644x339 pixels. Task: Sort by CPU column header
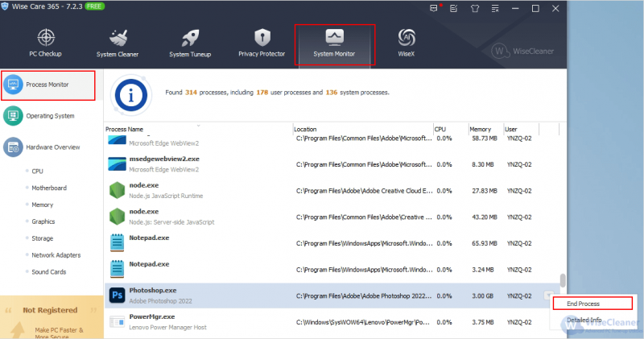(440, 129)
